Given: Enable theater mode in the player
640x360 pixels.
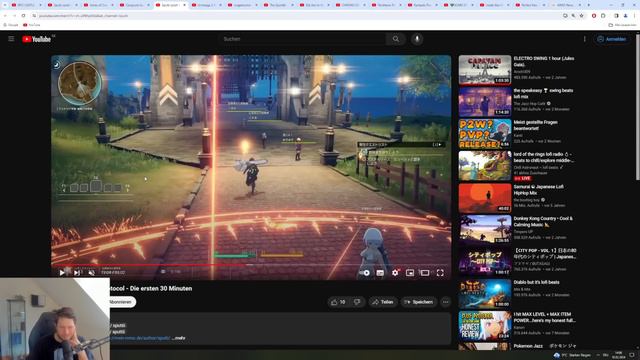Looking at the screenshot, I should point(425,273).
